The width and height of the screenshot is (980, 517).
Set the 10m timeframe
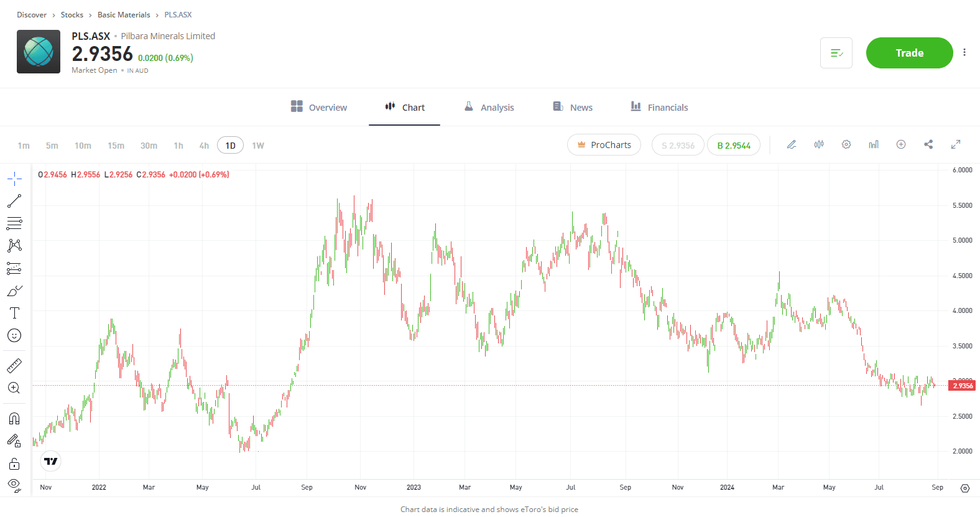(83, 146)
